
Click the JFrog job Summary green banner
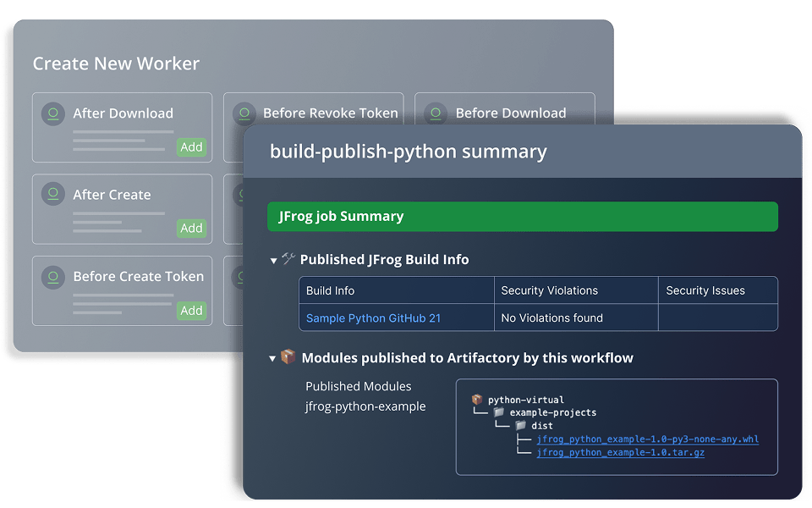click(x=523, y=217)
